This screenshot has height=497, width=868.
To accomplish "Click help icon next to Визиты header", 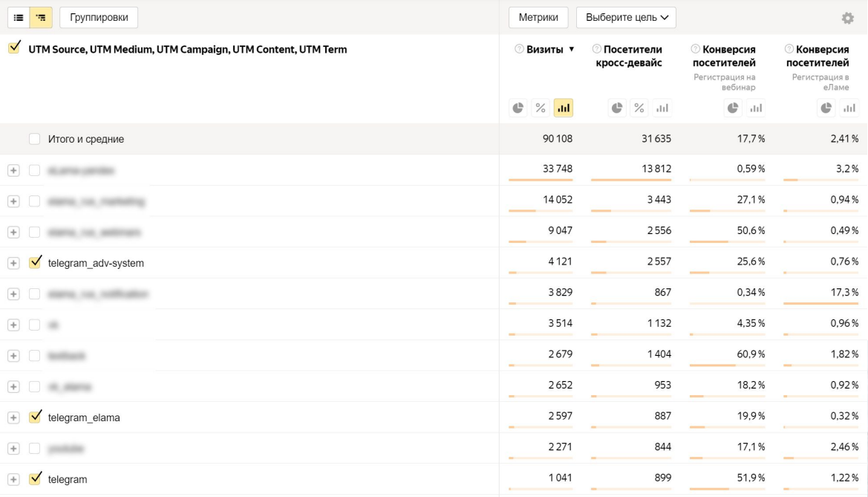I will coord(519,50).
